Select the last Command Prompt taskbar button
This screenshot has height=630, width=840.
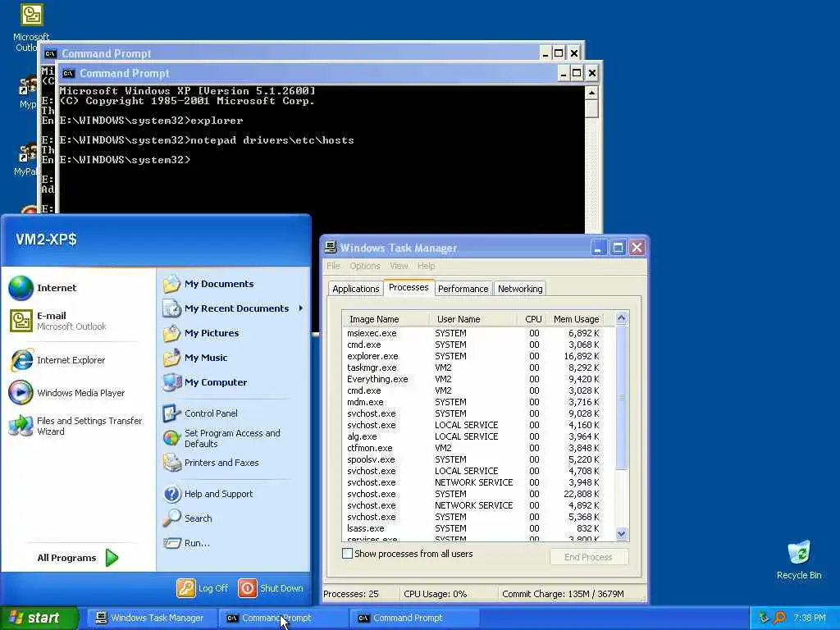point(413,619)
